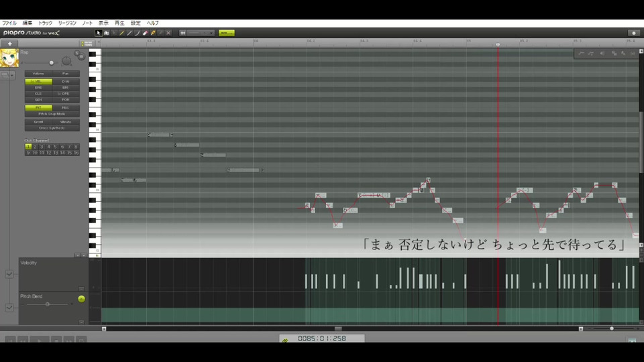Adjust the Pitch Bend lane slider
Screen dimensions: 644x362
click(x=47, y=304)
